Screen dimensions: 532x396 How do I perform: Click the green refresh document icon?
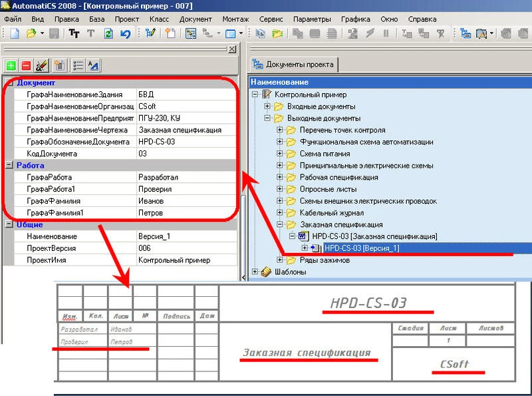click(x=108, y=33)
